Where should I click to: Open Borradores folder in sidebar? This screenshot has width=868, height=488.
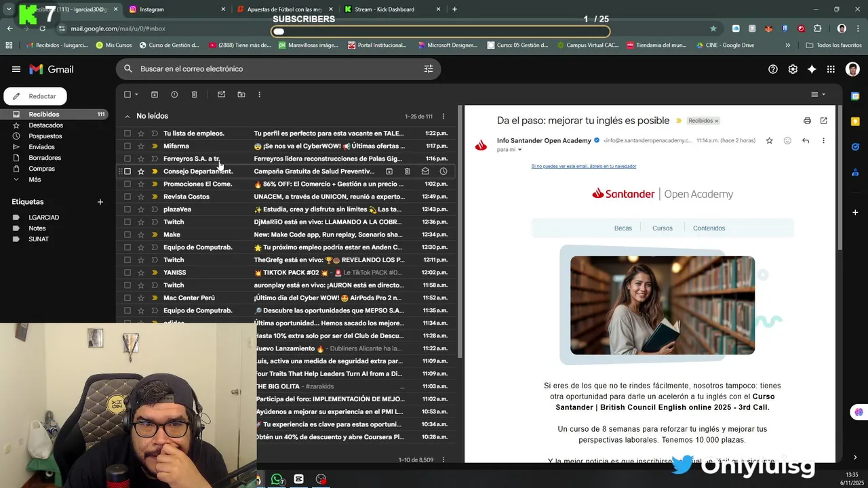click(45, 158)
